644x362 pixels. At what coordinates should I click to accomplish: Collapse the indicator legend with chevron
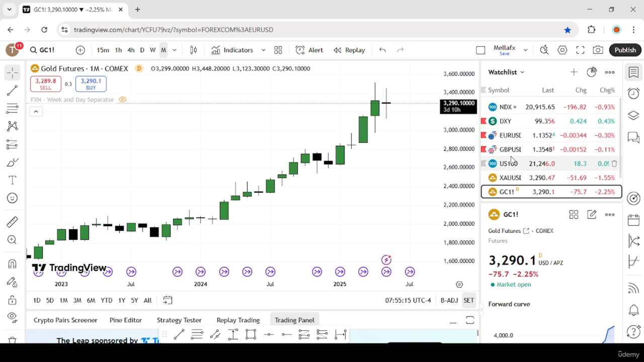(36, 111)
